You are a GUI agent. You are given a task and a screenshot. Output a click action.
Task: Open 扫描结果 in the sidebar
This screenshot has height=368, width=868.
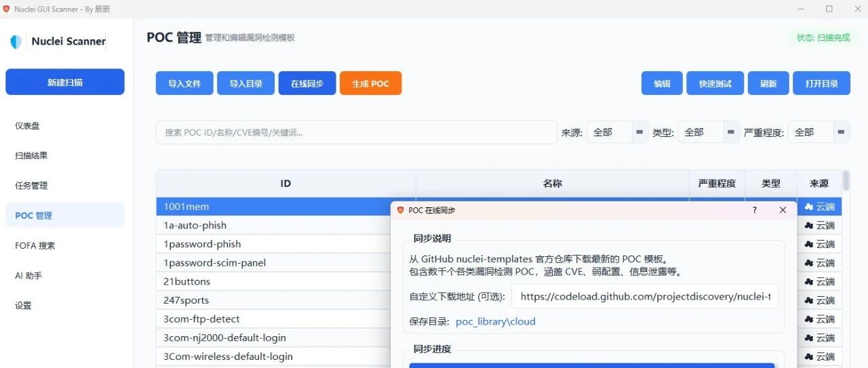click(65, 155)
